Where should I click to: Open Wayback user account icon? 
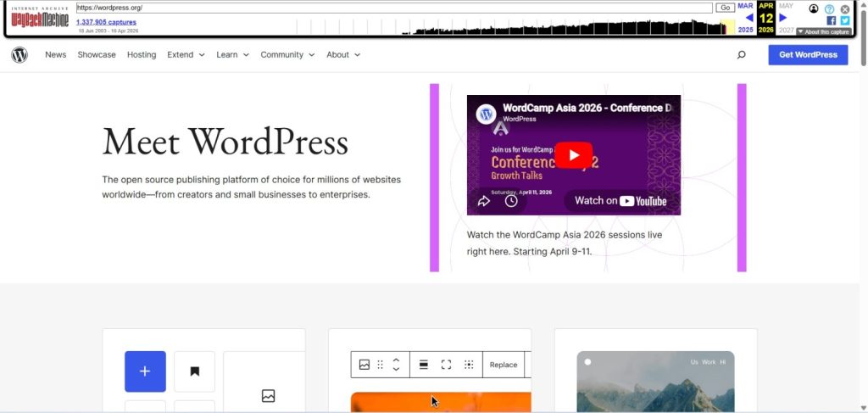(x=814, y=8)
